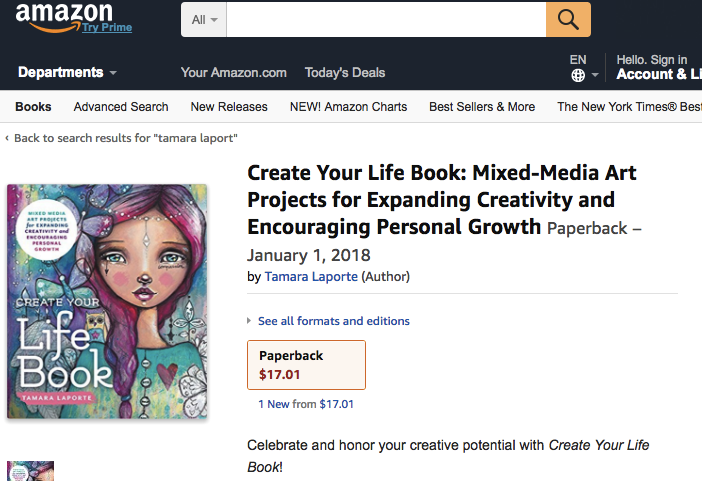Open Best Sellers & More
Screen dimensions: 702x481
(482, 107)
